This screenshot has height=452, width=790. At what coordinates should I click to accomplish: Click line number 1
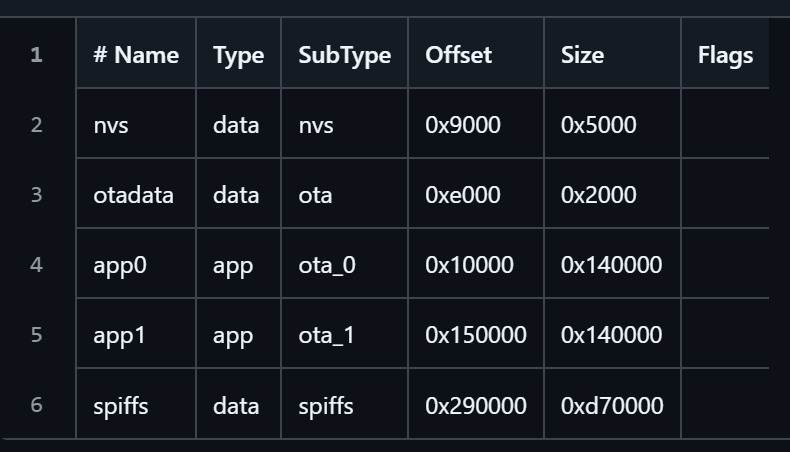point(37,54)
